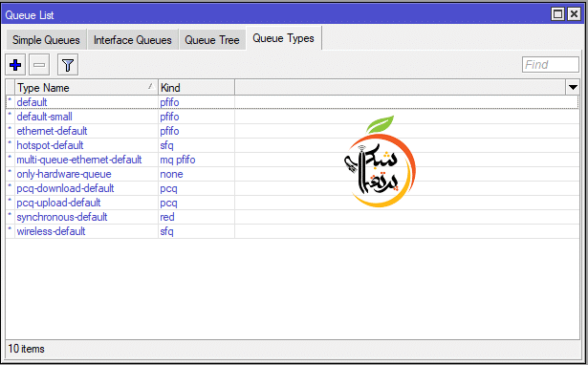Close the Queue List window
The width and height of the screenshot is (588, 365).
coord(574,14)
